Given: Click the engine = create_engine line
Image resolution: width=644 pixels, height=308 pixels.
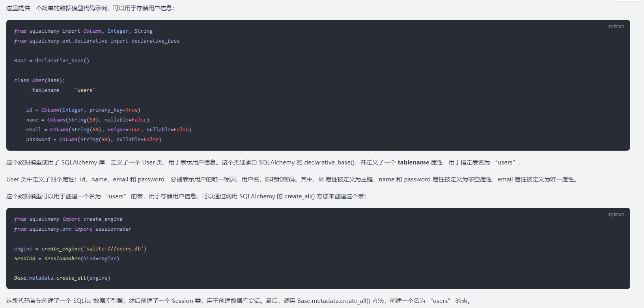Looking at the screenshot, I should [80, 249].
